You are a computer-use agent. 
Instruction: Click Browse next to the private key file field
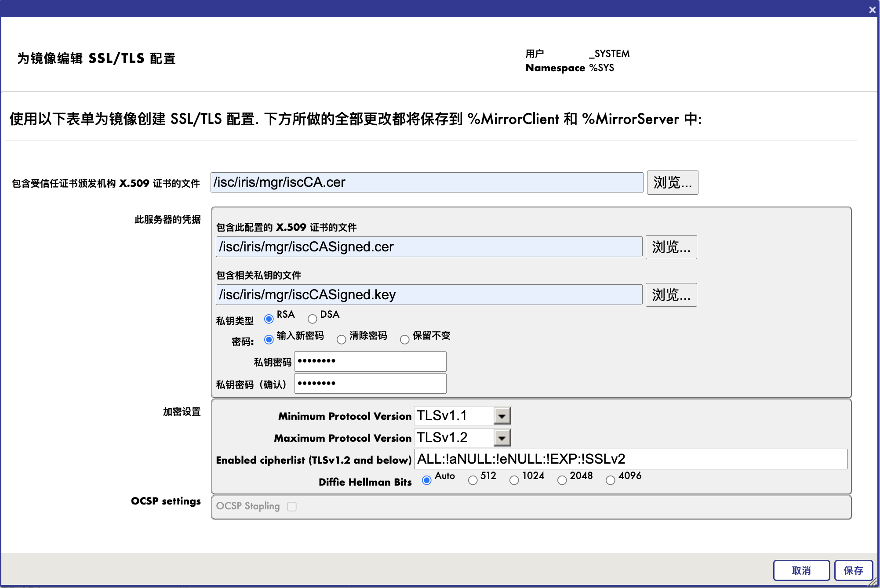click(x=671, y=294)
